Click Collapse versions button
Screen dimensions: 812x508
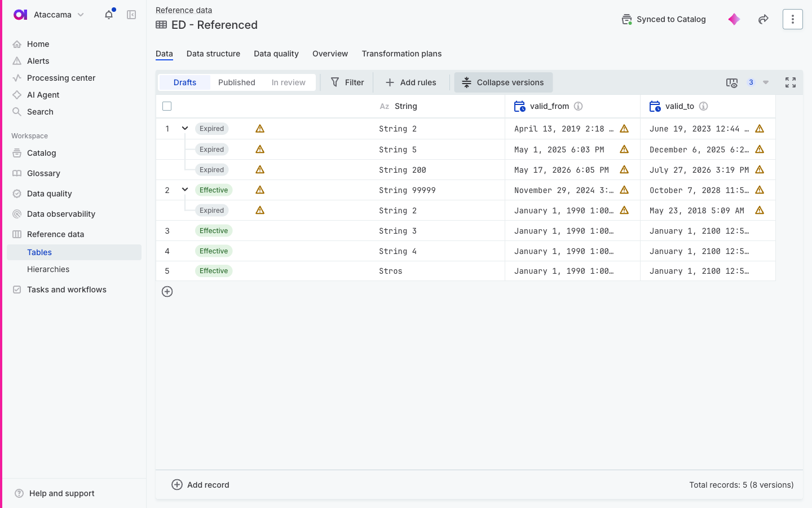point(504,82)
